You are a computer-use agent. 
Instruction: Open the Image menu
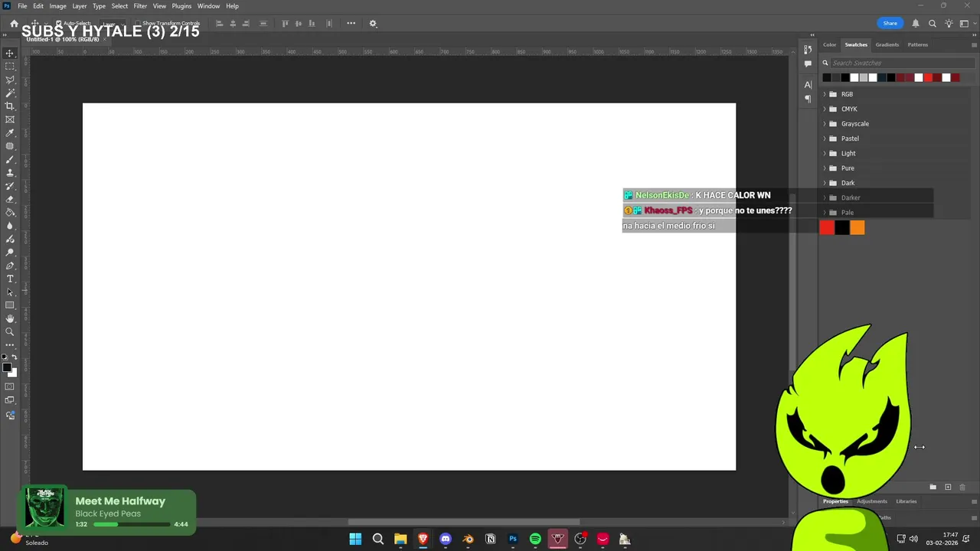click(x=58, y=6)
